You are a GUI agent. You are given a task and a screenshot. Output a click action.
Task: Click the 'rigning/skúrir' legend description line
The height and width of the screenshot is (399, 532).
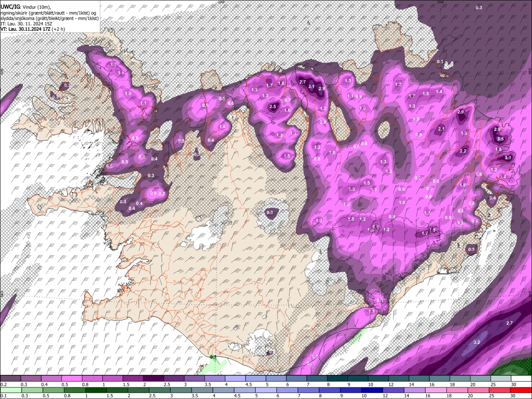tap(49, 12)
